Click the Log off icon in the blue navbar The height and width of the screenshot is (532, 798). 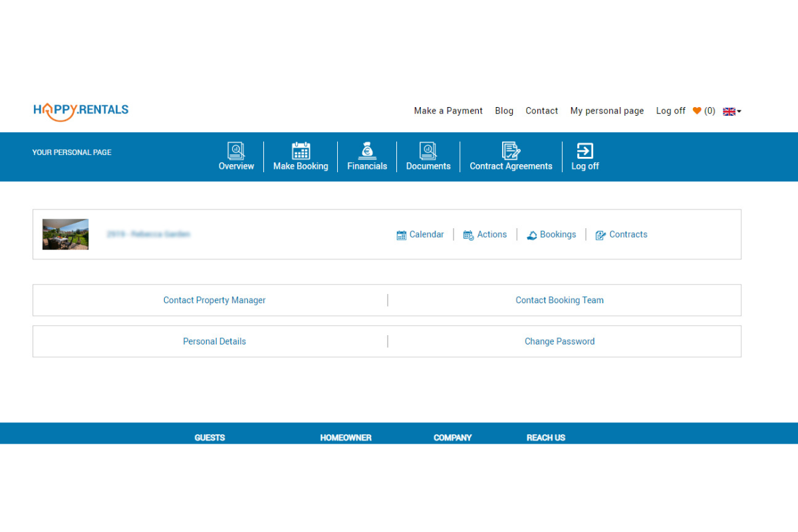coord(585,150)
